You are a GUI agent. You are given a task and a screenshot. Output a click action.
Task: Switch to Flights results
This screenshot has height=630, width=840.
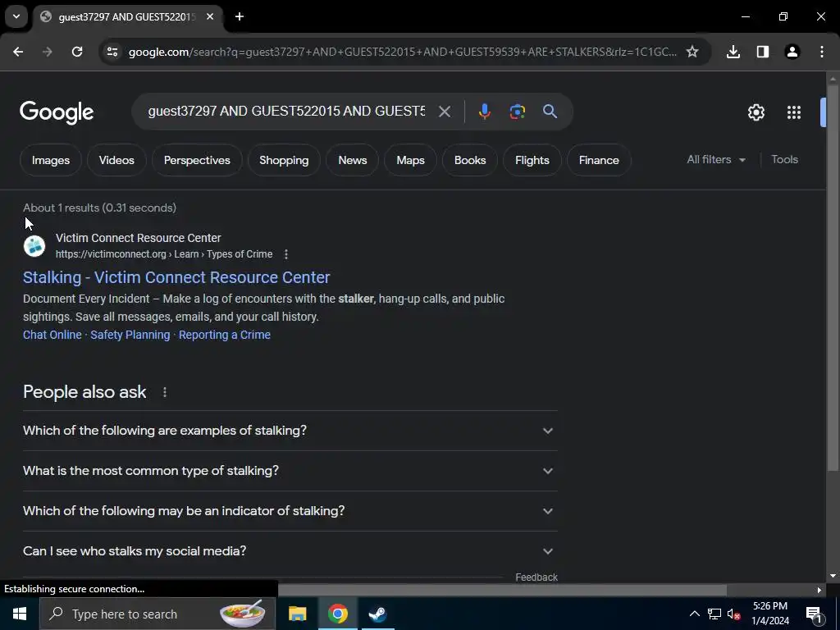point(532,160)
